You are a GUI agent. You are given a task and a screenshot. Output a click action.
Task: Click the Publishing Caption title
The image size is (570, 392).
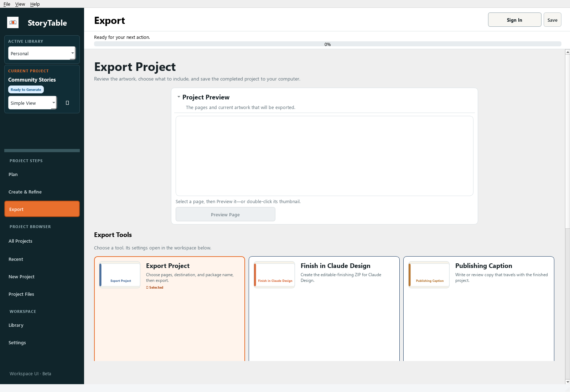tap(484, 266)
